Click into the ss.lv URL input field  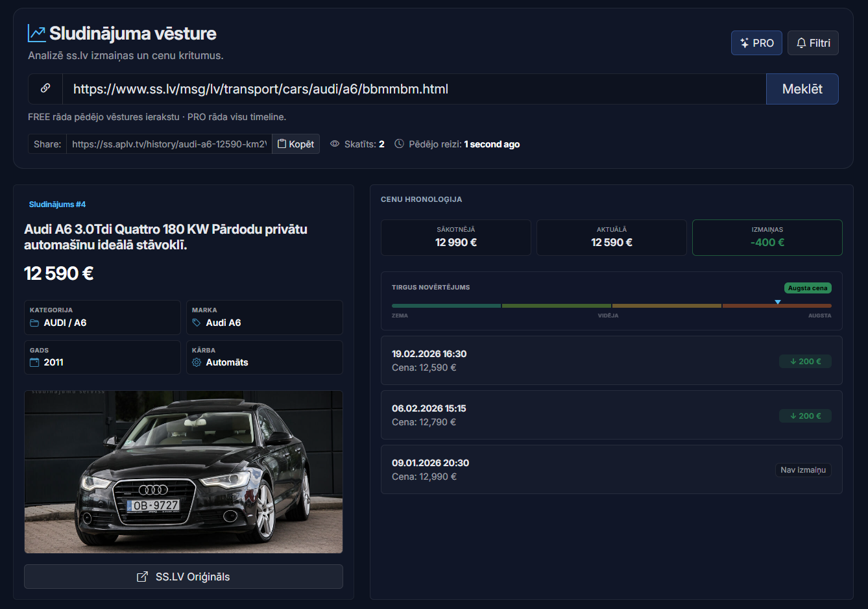pos(414,89)
